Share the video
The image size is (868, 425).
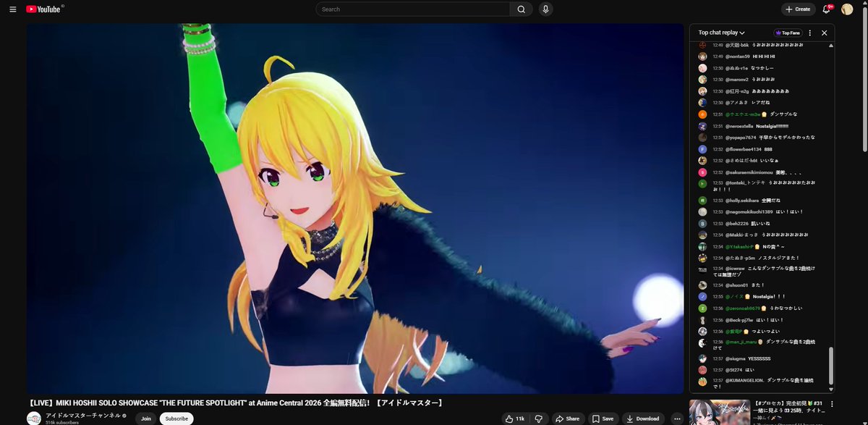tap(568, 418)
